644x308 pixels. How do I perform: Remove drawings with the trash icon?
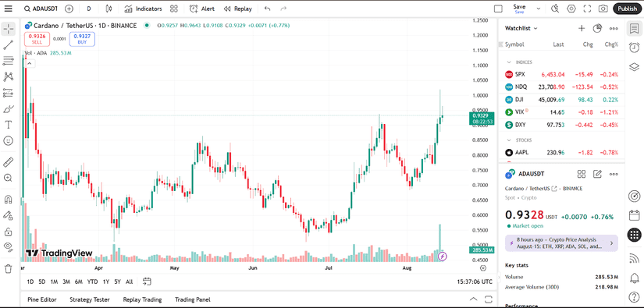click(x=9, y=269)
